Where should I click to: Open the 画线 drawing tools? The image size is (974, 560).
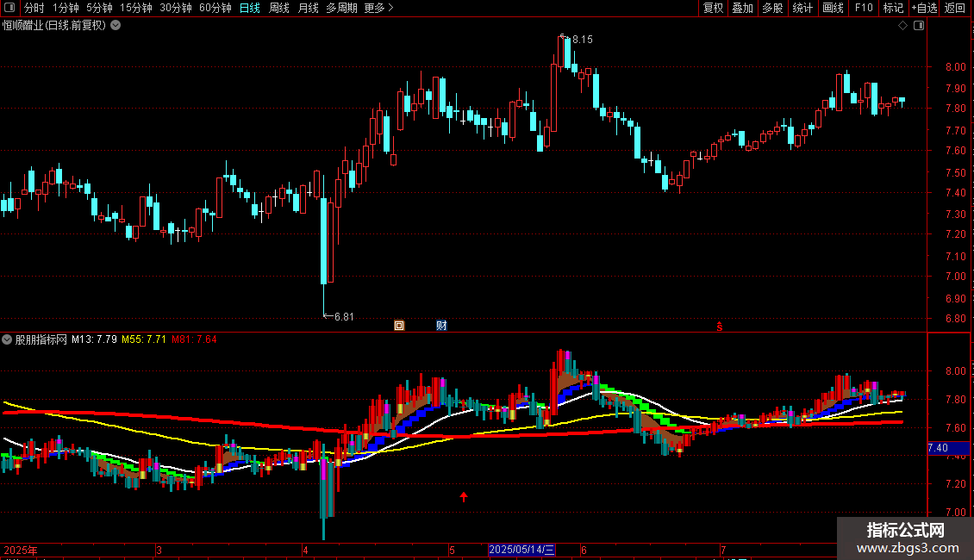point(833,8)
